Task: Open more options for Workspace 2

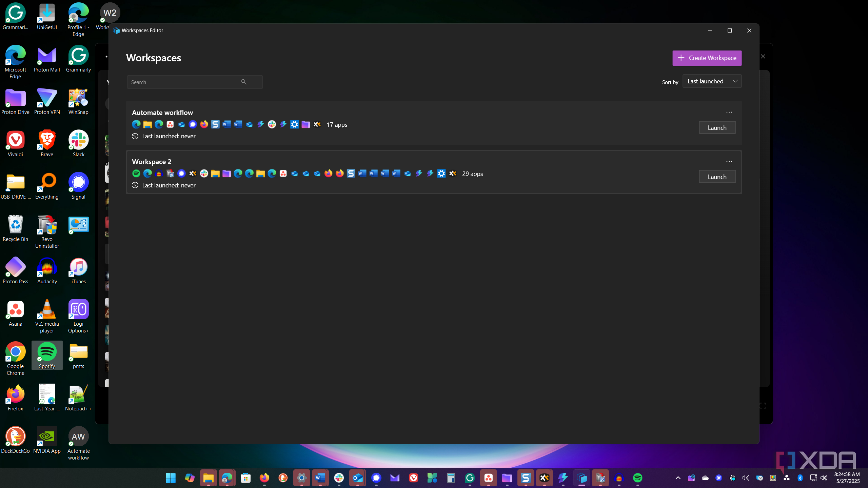Action: click(729, 161)
